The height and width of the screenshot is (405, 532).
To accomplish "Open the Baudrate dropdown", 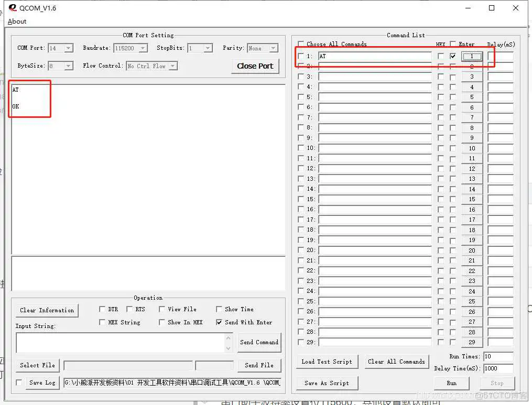I will click(x=143, y=48).
